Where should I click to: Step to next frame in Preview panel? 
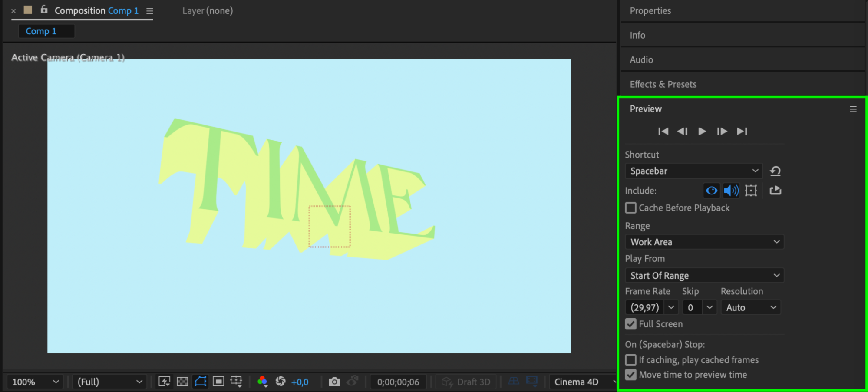722,131
